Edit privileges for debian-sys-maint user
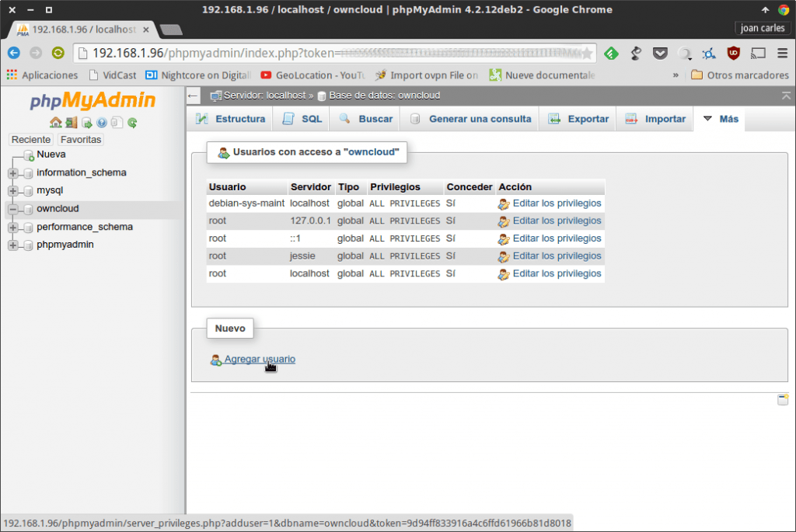 tap(558, 203)
